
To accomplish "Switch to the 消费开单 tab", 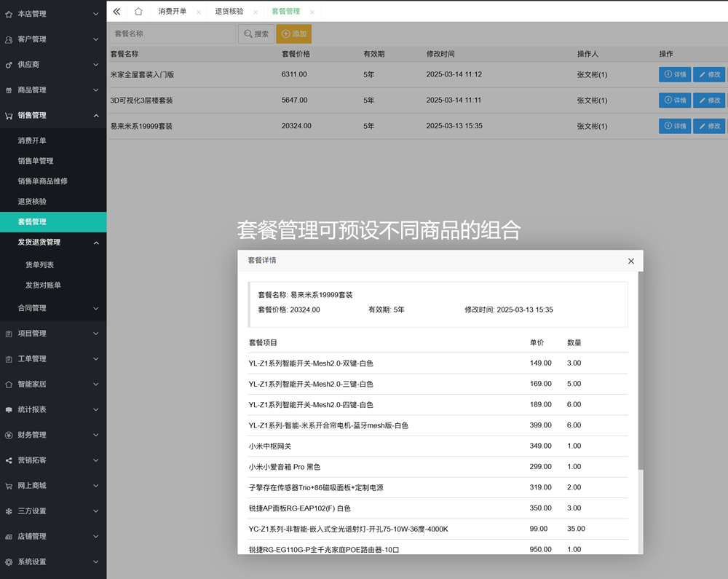I will (x=173, y=11).
